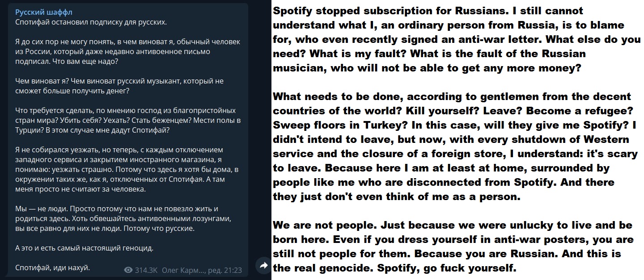The image size is (644, 280).
Task: Click the 314.3K view count
Action: [x=146, y=270]
